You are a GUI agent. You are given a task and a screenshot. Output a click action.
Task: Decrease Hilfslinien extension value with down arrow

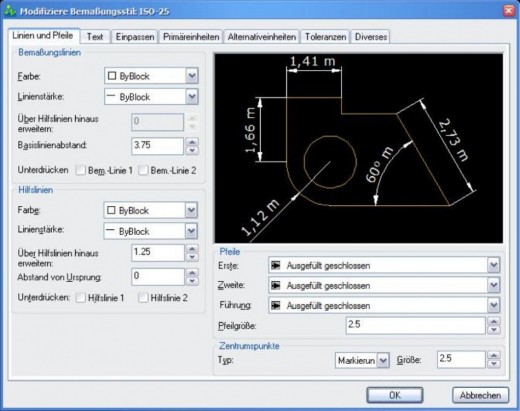click(x=192, y=257)
